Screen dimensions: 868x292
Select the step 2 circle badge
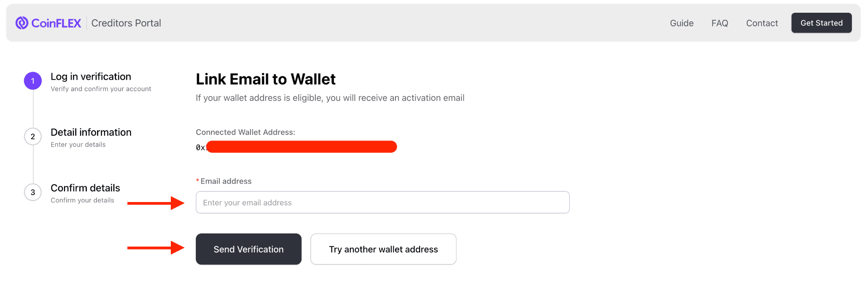tap(33, 136)
